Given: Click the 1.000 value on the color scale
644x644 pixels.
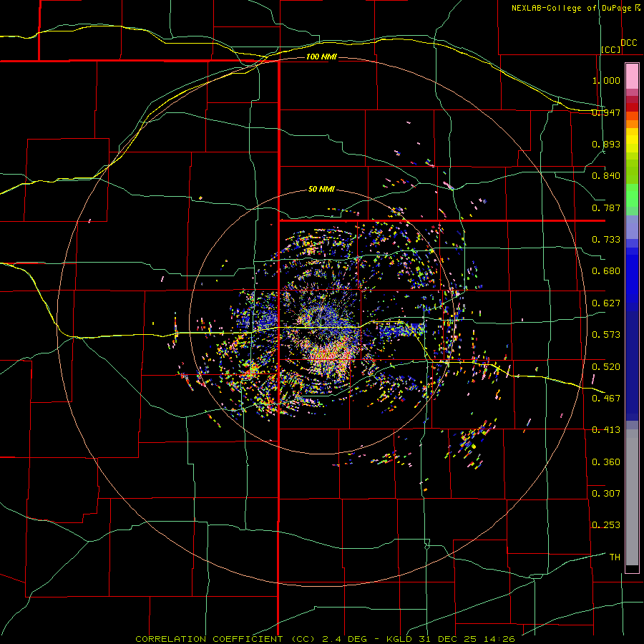Looking at the screenshot, I should pyautogui.click(x=606, y=80).
